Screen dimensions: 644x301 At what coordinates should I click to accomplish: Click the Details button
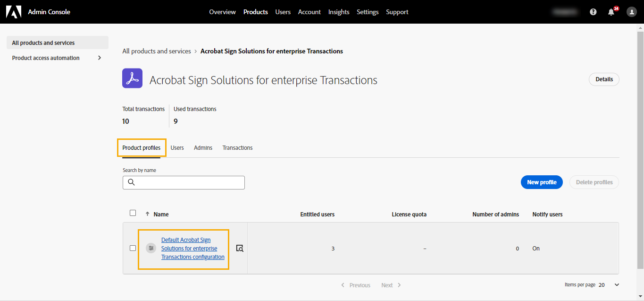[x=604, y=79]
